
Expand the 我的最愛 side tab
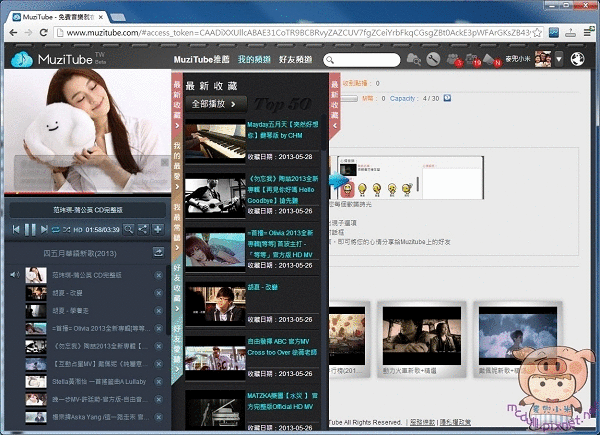177,165
